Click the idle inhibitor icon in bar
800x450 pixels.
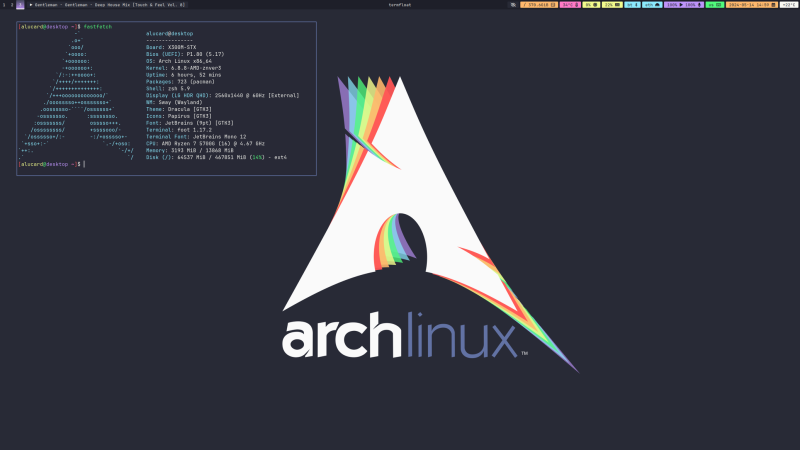513,5
